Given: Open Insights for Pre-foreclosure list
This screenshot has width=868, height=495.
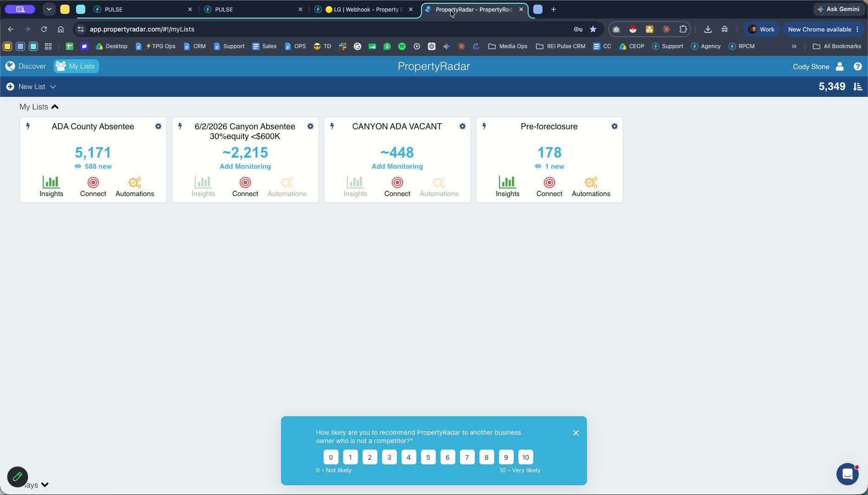Looking at the screenshot, I should (x=508, y=186).
